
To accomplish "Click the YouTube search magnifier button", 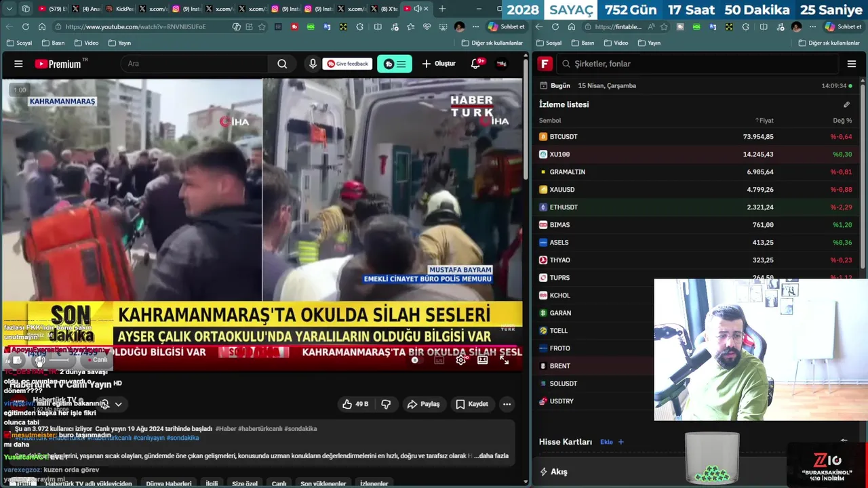I will [282, 64].
